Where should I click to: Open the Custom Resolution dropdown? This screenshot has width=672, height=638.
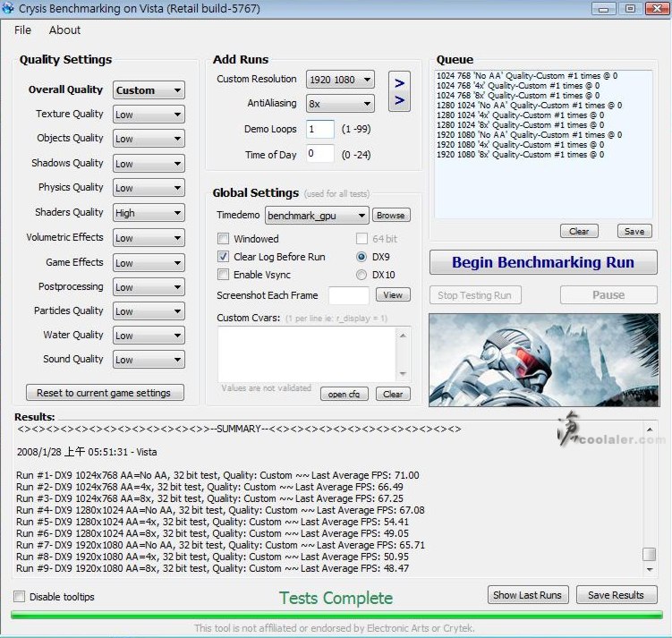pyautogui.click(x=340, y=80)
